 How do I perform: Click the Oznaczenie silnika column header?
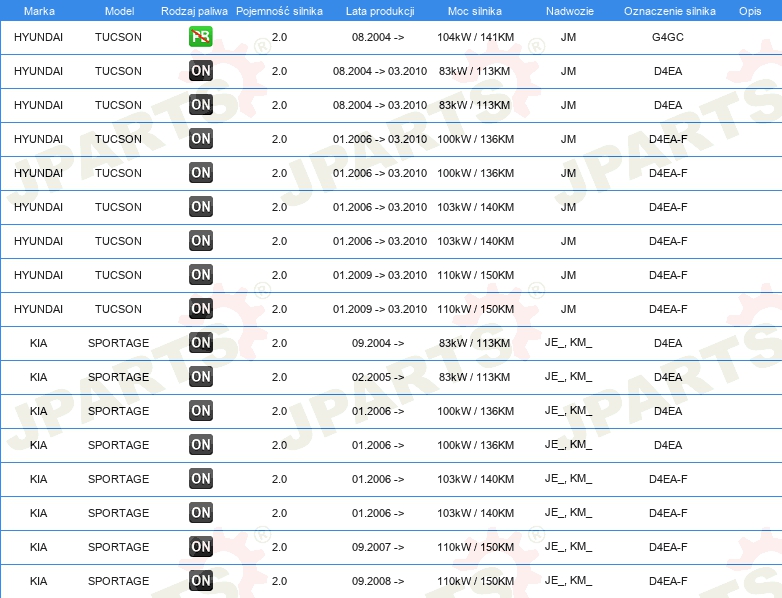coord(669,11)
